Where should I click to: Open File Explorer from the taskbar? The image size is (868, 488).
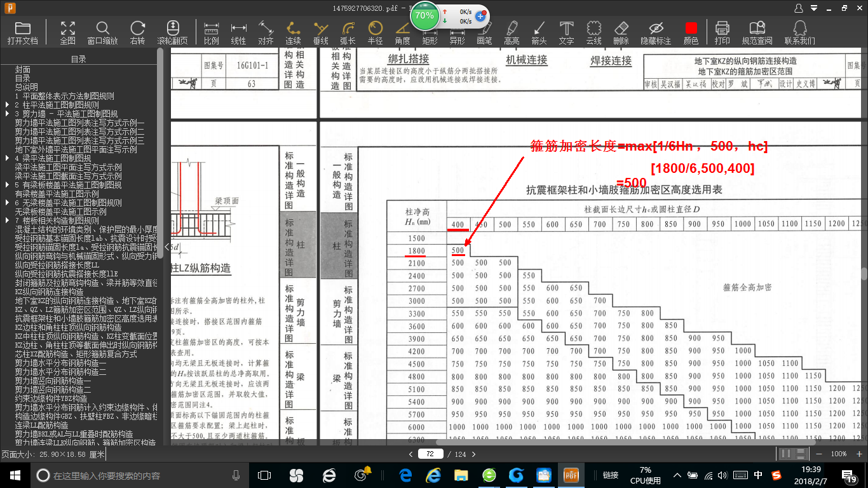[461, 475]
